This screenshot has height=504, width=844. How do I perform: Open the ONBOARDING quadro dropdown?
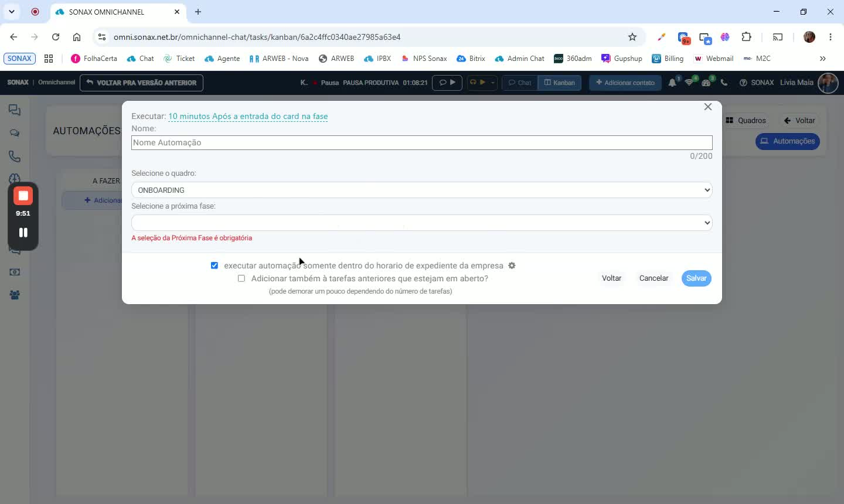422,190
